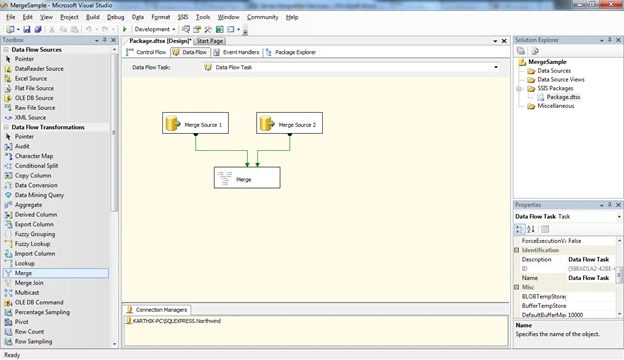Select Miscellaneous folder in Solution Explorer
624x360 pixels.
(556, 106)
